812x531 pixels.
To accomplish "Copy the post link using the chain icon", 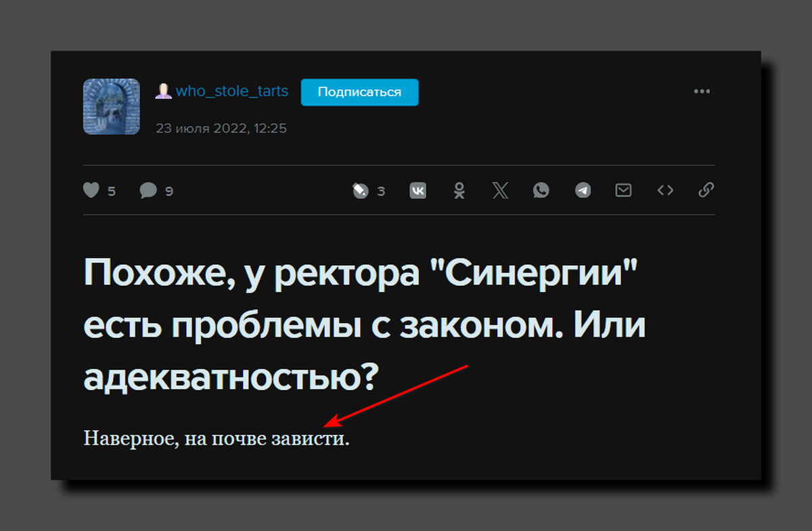I will (706, 190).
